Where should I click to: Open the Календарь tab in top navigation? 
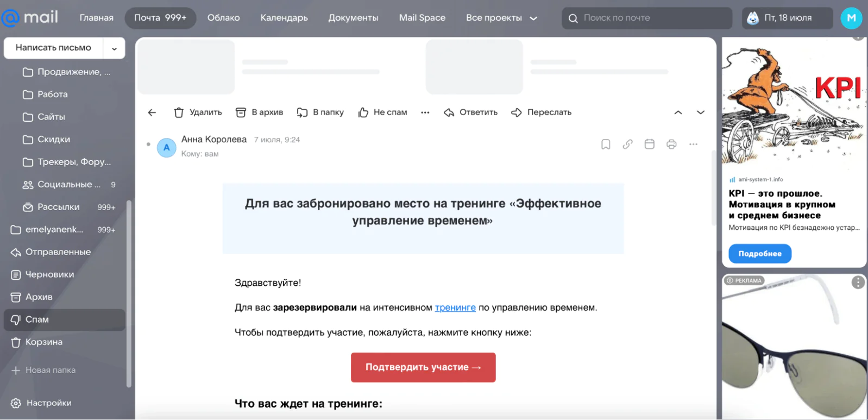[x=284, y=18]
